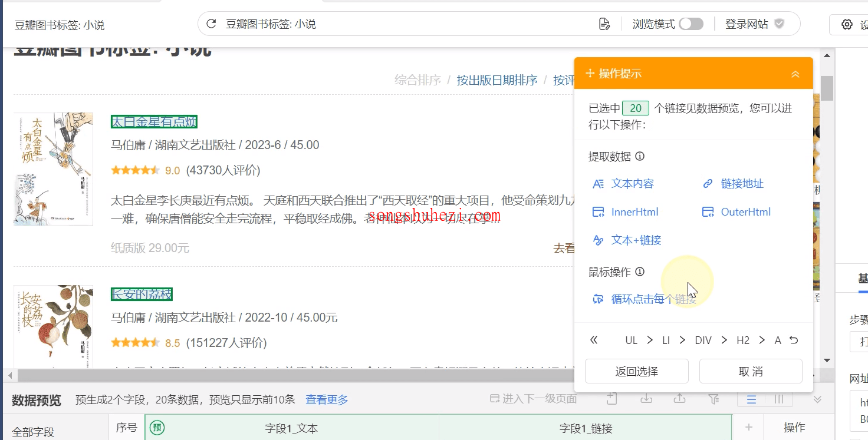Click the horizontal scrollbar left arrow

tap(9, 375)
